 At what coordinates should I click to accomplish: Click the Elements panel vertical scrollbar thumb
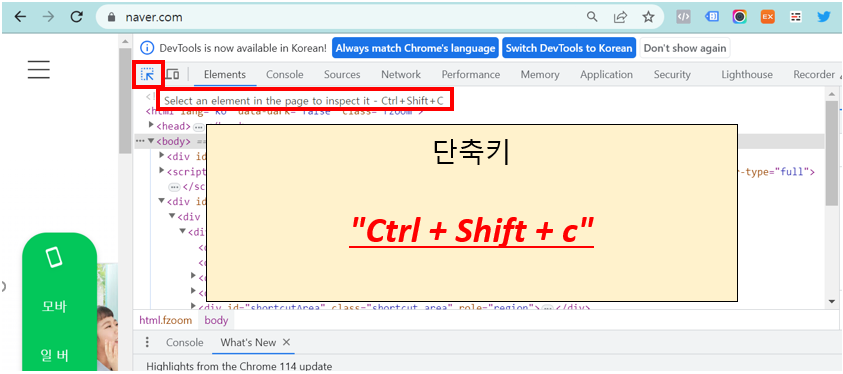pyautogui.click(x=832, y=153)
